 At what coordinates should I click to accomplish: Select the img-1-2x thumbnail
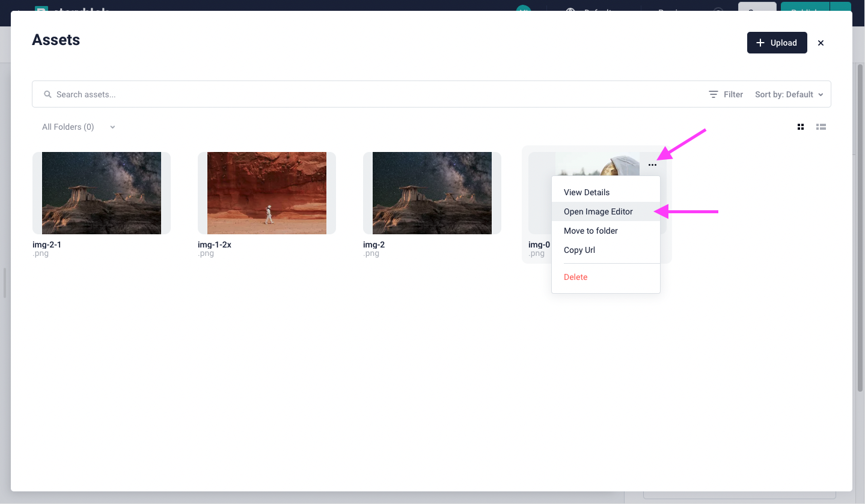point(267,193)
